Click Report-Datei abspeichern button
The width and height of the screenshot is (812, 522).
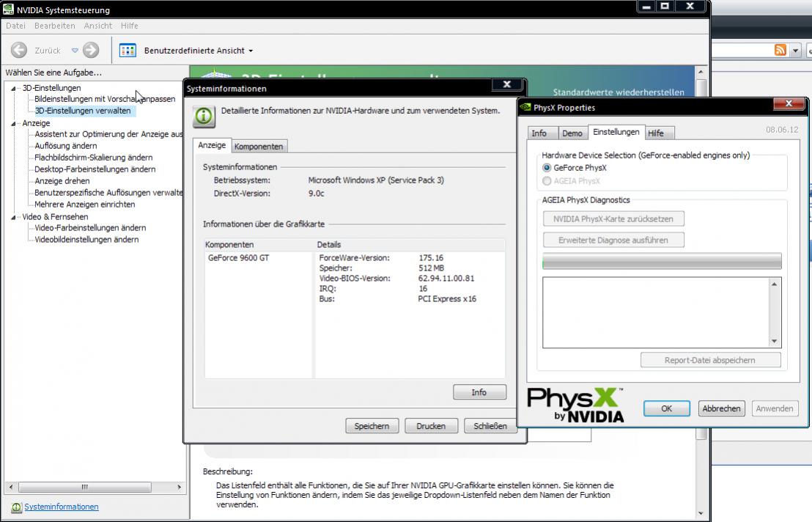(x=711, y=360)
